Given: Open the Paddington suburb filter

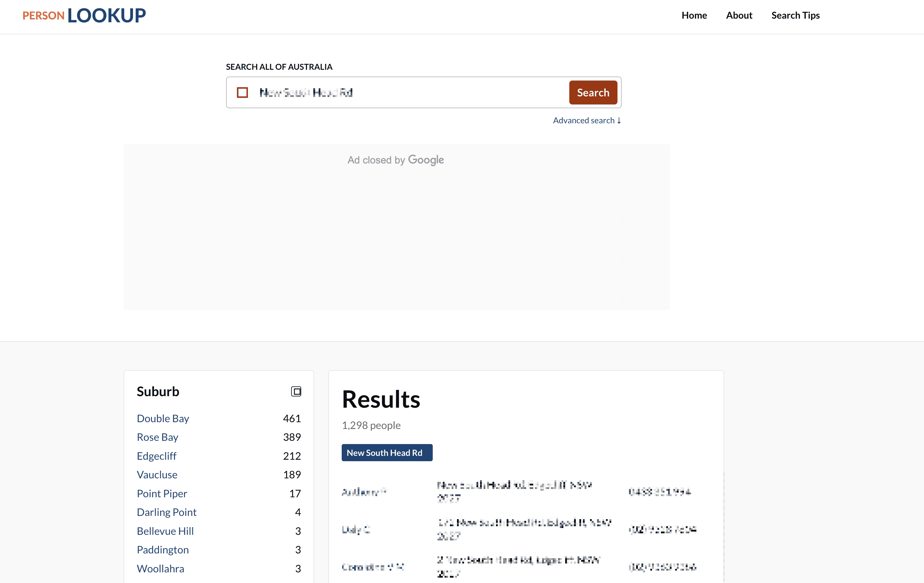Looking at the screenshot, I should point(163,550).
